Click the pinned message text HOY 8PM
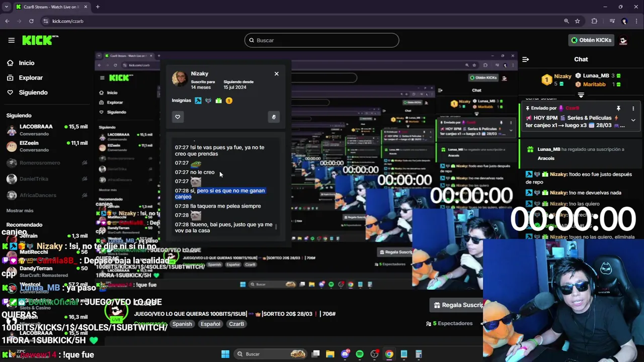 [576, 122]
